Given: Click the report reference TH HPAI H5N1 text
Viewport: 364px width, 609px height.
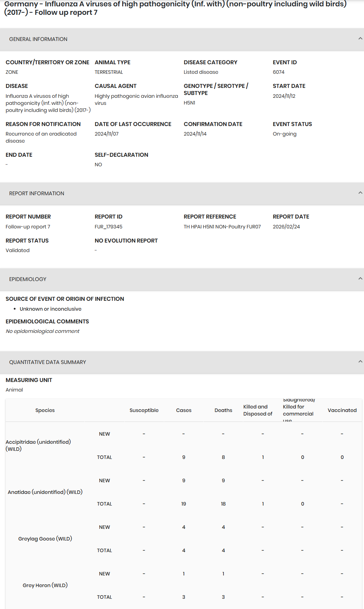Looking at the screenshot, I should click(222, 227).
